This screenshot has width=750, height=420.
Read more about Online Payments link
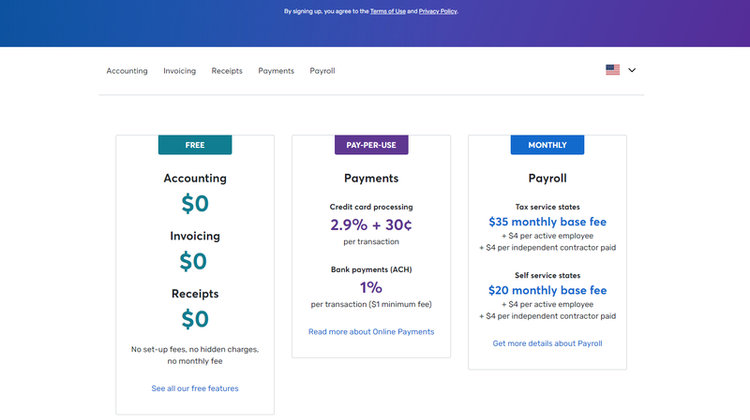point(371,332)
